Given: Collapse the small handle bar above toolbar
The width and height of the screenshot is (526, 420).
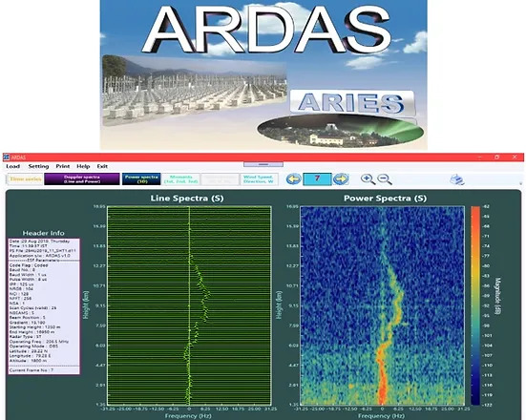Looking at the screenshot, I should click(x=263, y=164).
